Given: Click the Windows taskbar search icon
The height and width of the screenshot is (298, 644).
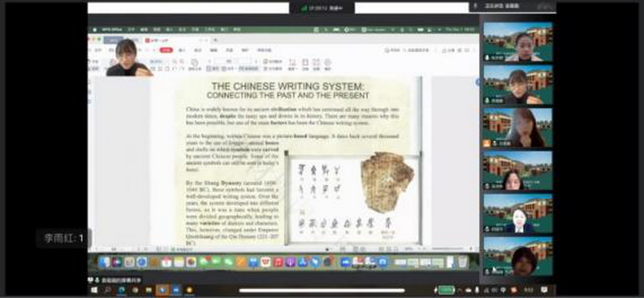Looking at the screenshot, I should (108, 290).
